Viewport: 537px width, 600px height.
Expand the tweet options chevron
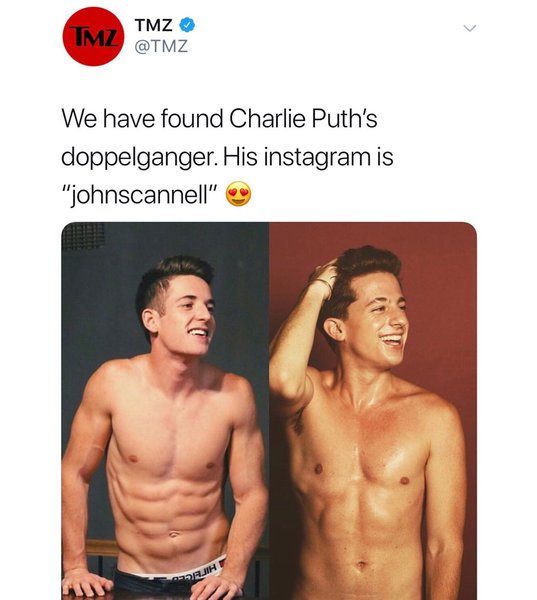[x=470, y=28]
